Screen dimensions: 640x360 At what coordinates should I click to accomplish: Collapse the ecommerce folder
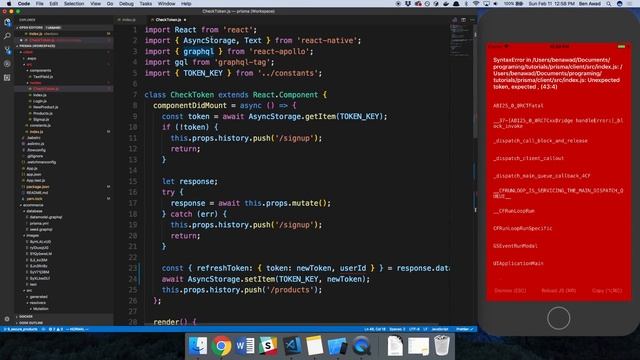pyautogui.click(x=32, y=205)
